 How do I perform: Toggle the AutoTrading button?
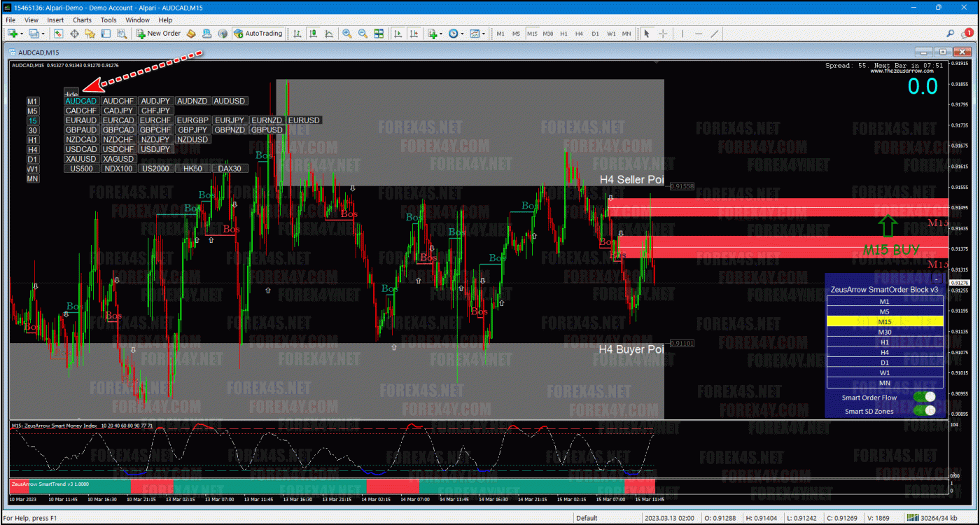coord(258,34)
